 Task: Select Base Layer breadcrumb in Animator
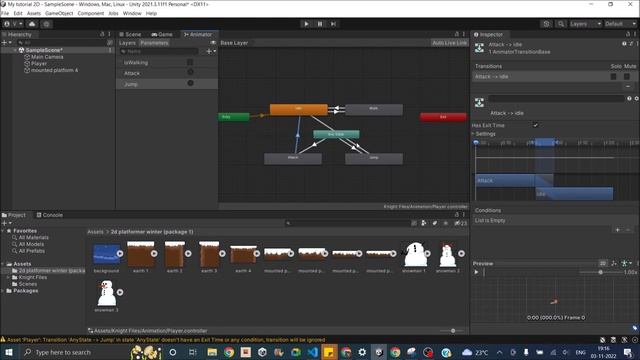pos(234,43)
